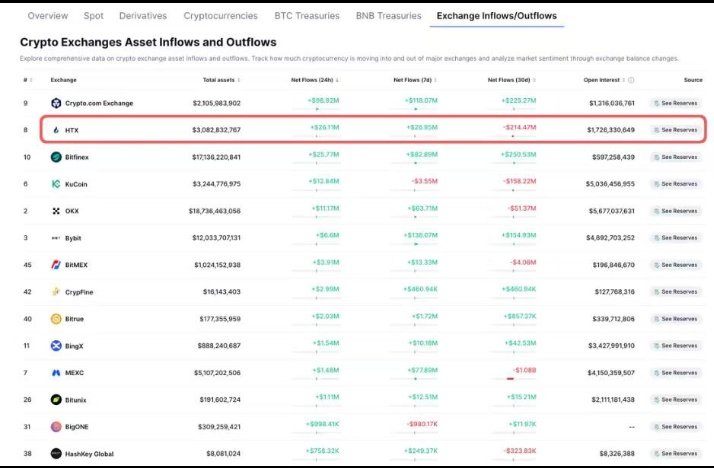See Reserves for Bitrue

676,319
